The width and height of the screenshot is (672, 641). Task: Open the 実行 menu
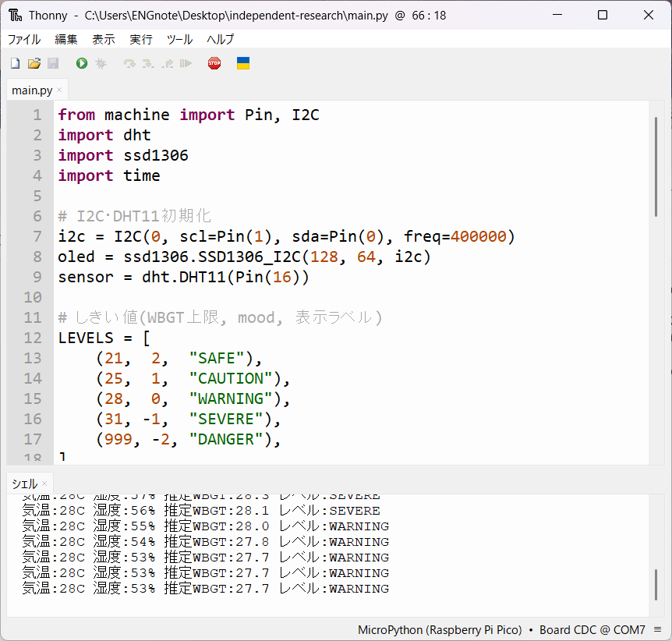pyautogui.click(x=141, y=40)
